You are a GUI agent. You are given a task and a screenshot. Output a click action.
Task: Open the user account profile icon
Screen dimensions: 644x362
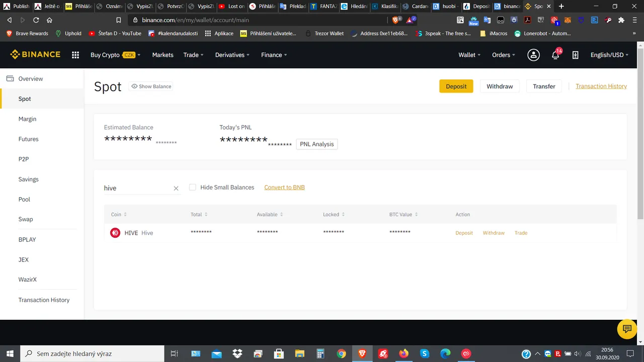click(533, 55)
